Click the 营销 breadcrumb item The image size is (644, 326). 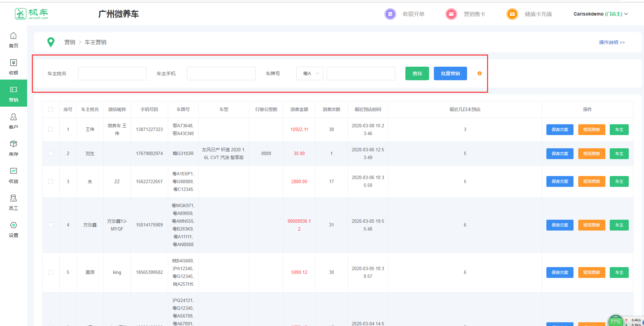click(70, 42)
